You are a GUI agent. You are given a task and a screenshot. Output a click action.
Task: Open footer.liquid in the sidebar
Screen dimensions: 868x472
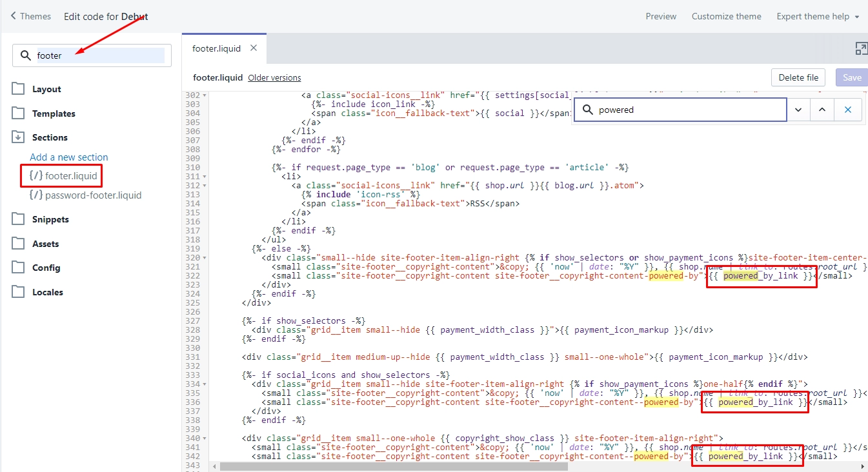click(62, 175)
